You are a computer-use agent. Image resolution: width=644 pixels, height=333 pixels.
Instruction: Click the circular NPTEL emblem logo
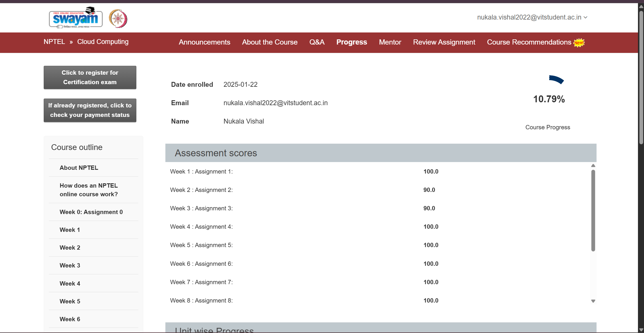tap(118, 19)
